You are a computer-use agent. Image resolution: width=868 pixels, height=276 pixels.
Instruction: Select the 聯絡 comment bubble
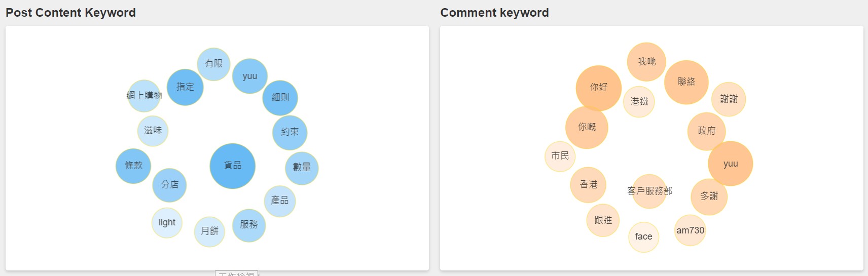[686, 82]
